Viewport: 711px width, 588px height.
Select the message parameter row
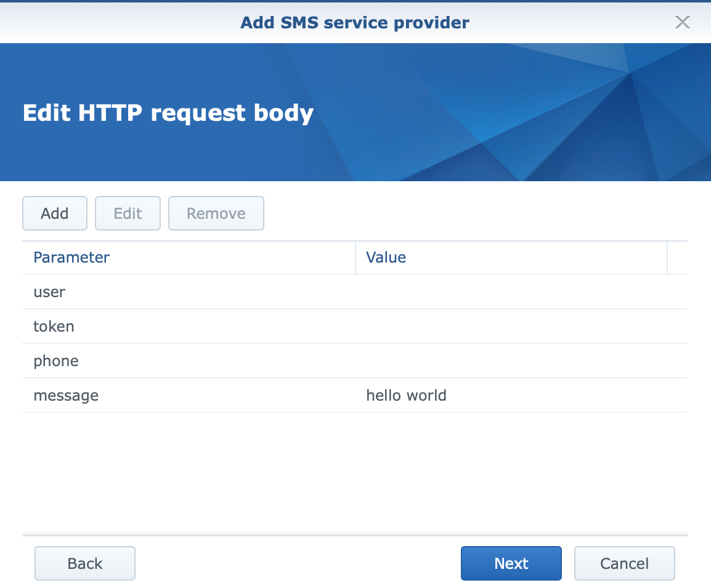[355, 395]
